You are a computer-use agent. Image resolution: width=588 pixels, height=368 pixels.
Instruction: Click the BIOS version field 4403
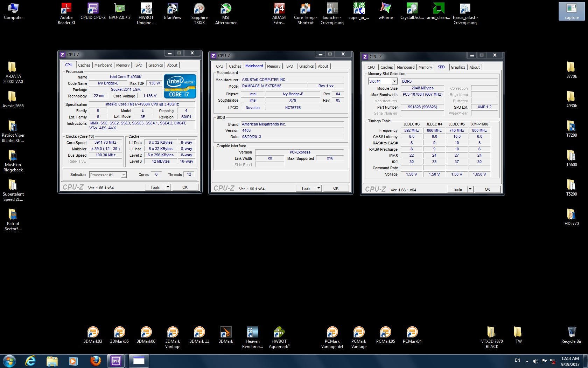[x=293, y=131]
